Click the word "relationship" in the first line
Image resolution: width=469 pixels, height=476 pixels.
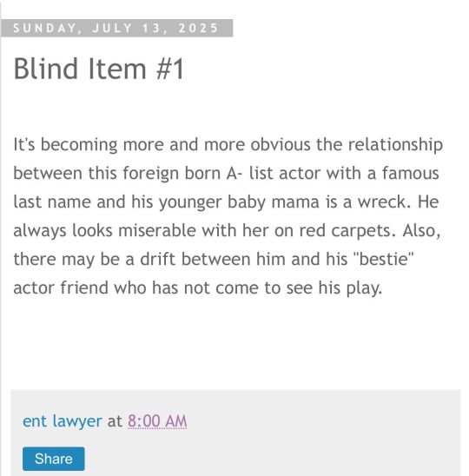(395, 144)
